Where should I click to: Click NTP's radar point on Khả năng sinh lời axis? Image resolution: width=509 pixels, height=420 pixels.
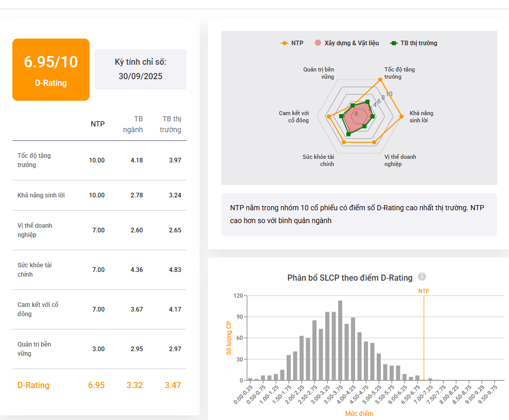401,117
